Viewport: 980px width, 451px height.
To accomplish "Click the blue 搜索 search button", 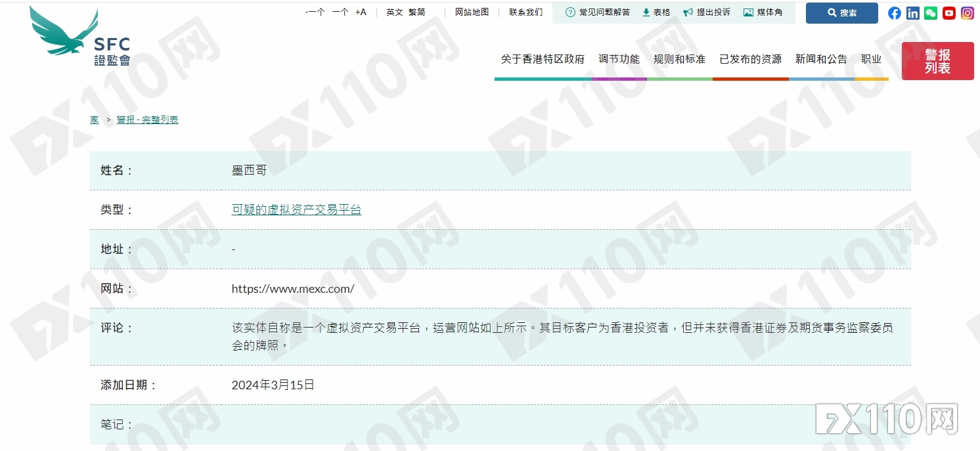I will click(841, 13).
